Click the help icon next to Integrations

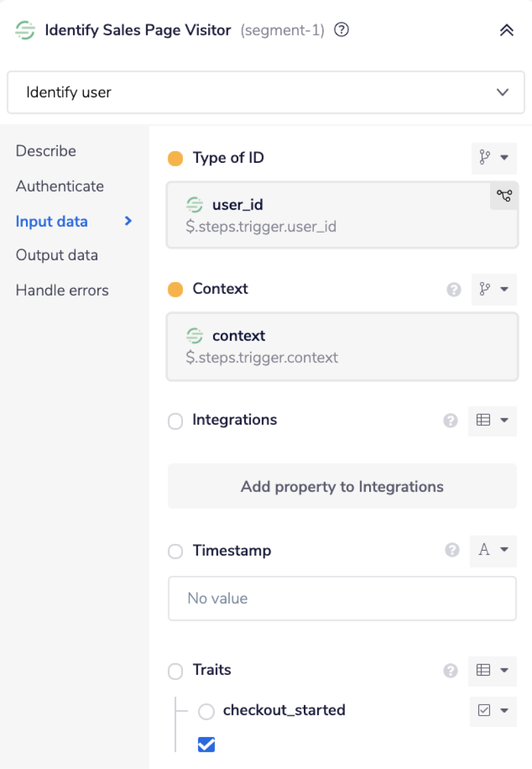[x=451, y=421]
